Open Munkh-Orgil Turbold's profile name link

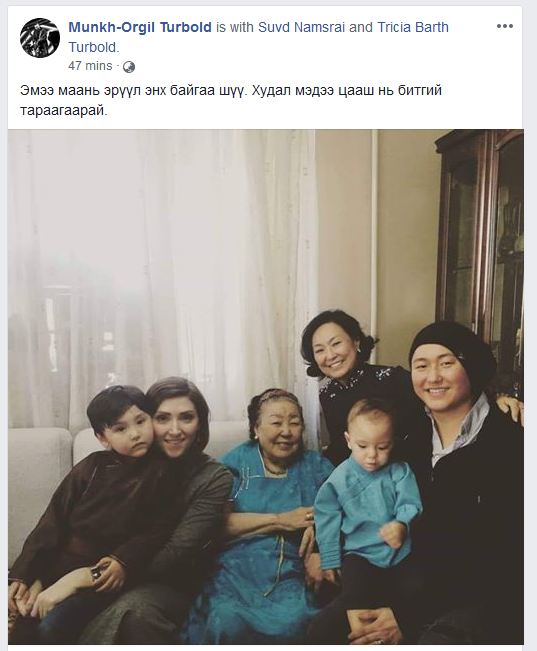pyautogui.click(x=140, y=27)
